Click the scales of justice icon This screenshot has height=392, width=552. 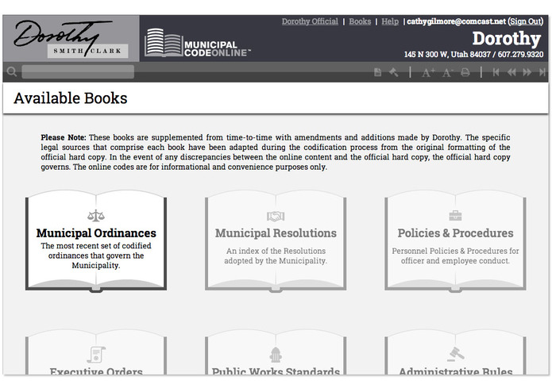pyautogui.click(x=96, y=216)
